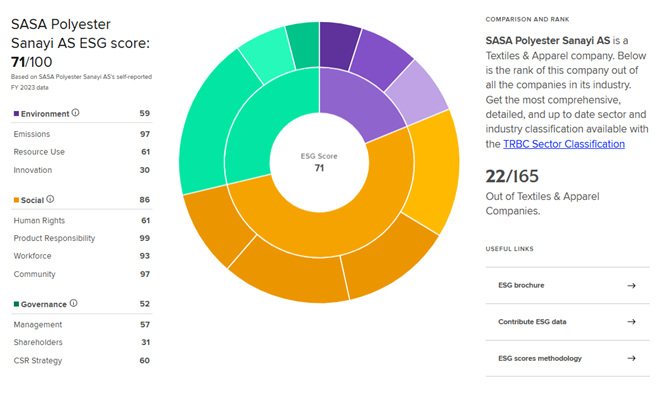Click the light lavender outer chart slice
Image resolution: width=661 pixels, height=398 pixels.
(x=417, y=94)
